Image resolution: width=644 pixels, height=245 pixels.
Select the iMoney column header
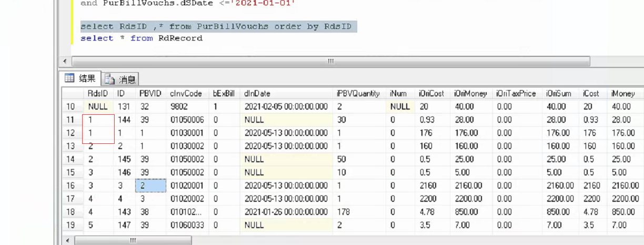click(x=626, y=93)
